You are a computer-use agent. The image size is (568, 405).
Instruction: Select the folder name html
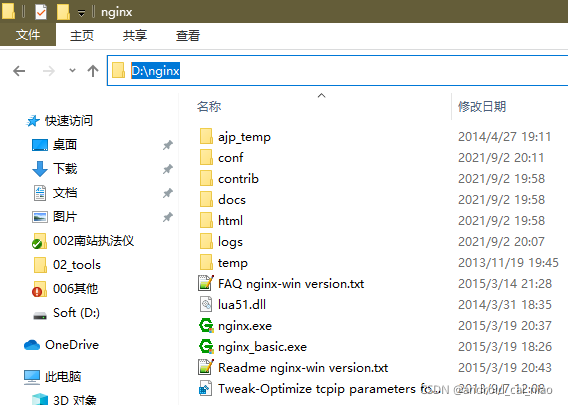tap(230, 221)
